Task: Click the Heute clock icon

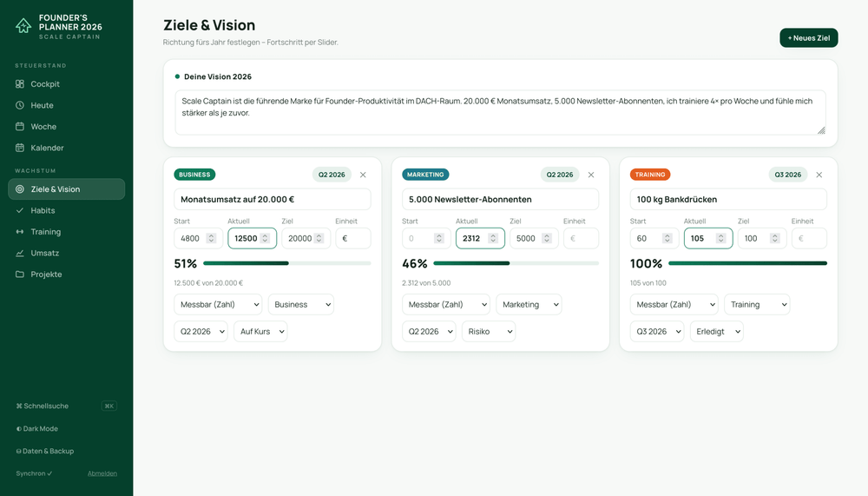Action: (x=20, y=105)
